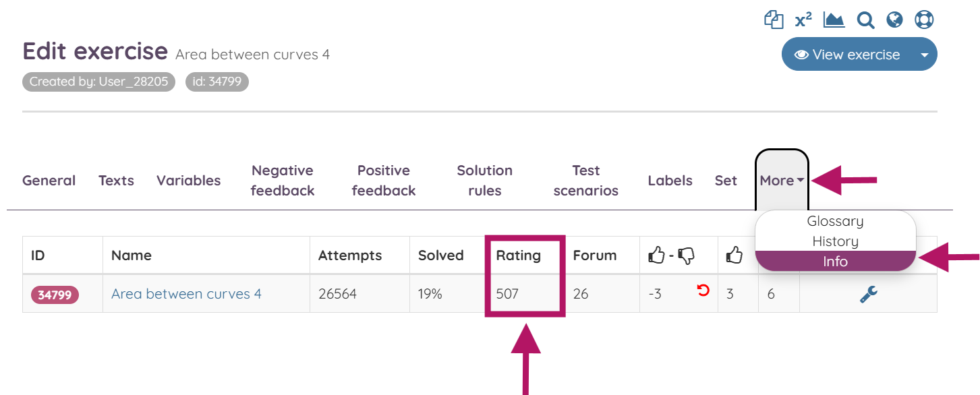Open History from the dropdown menu
The width and height of the screenshot is (980, 395).
click(x=835, y=241)
